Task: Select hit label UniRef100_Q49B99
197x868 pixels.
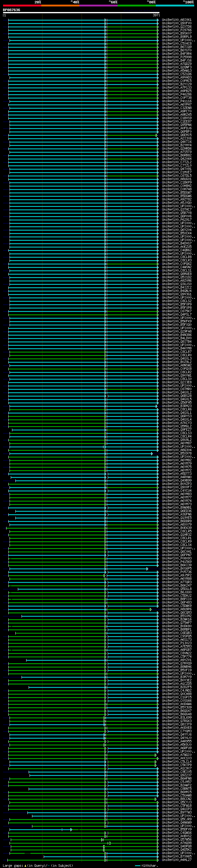Action: tap(177, 481)
